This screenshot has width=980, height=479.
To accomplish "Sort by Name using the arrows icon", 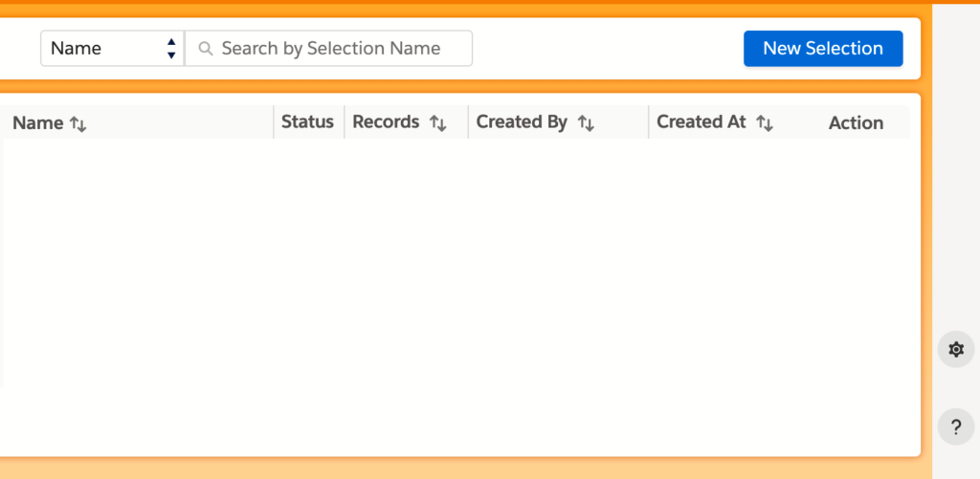I will pos(78,123).
